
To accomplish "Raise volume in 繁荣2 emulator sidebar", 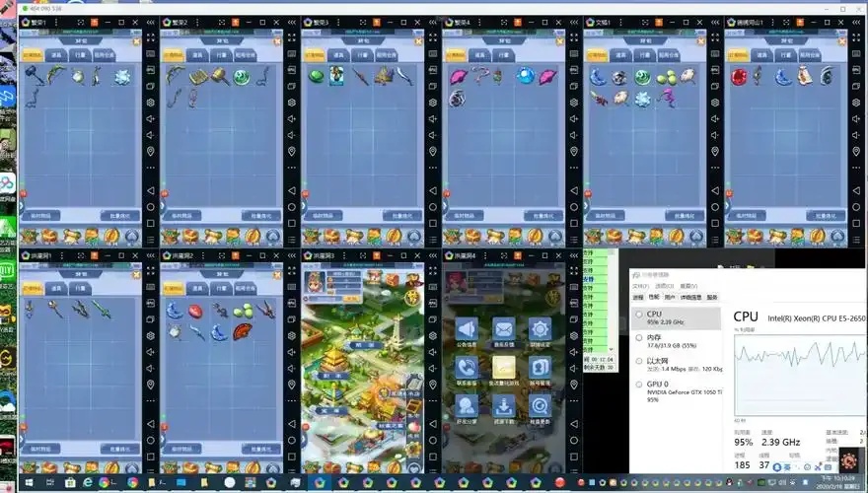I will click(292, 119).
